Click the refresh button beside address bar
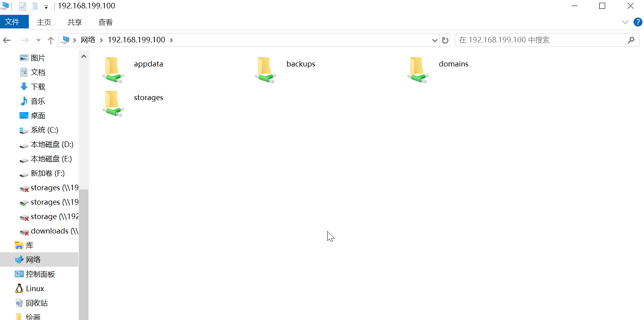 tap(445, 40)
